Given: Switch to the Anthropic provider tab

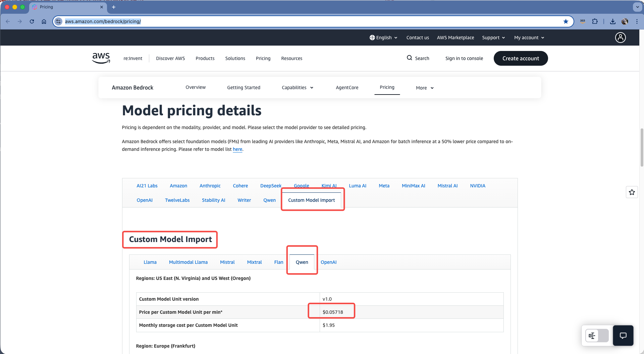Looking at the screenshot, I should (x=210, y=186).
